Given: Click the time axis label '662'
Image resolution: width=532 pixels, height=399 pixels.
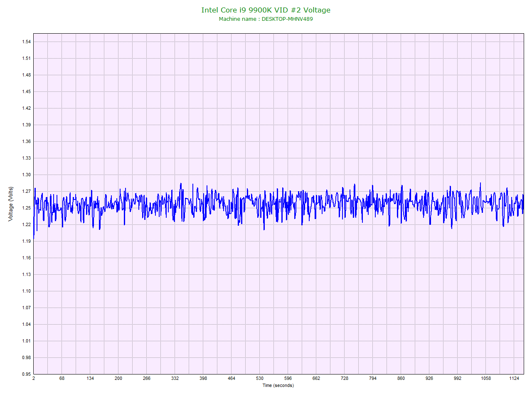Looking at the screenshot, I should tap(316, 378).
